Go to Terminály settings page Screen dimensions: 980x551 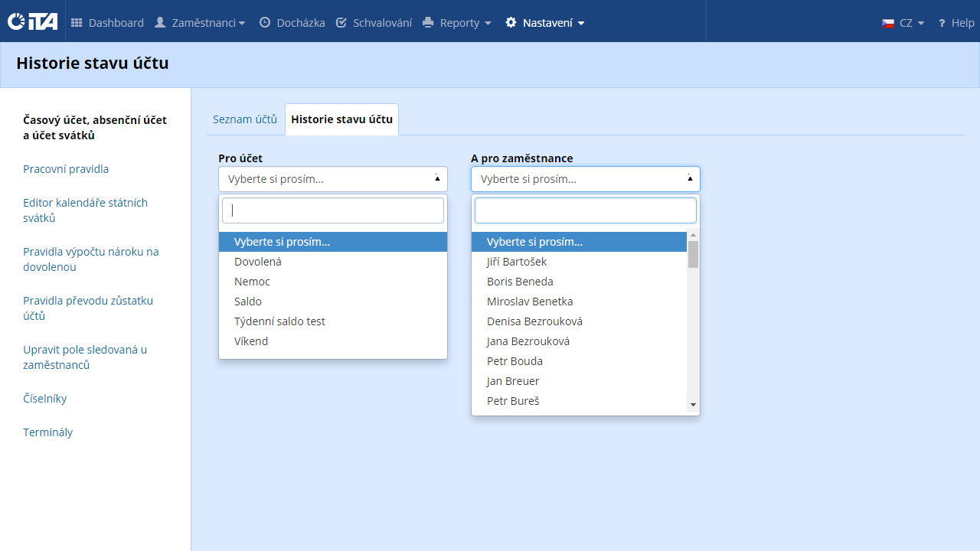click(47, 432)
